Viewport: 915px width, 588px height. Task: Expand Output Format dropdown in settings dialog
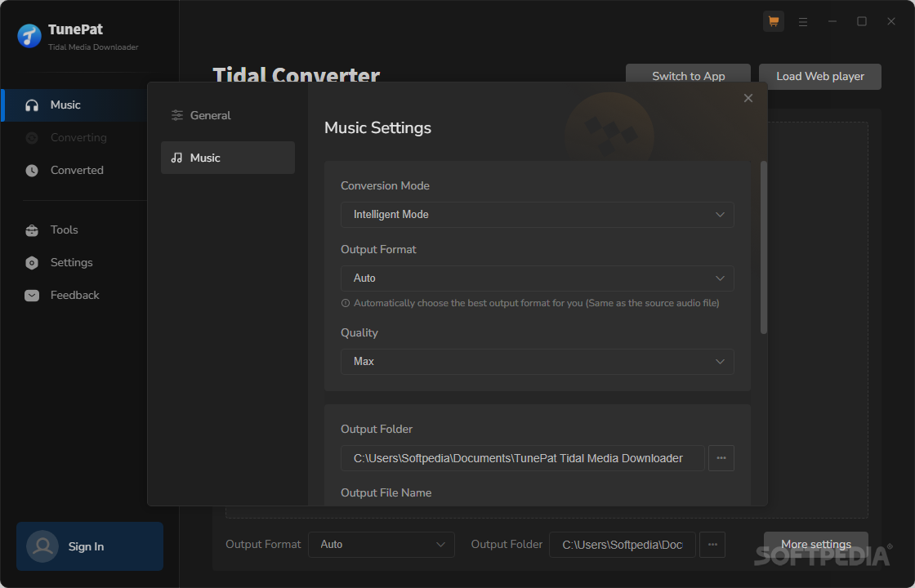[538, 278]
